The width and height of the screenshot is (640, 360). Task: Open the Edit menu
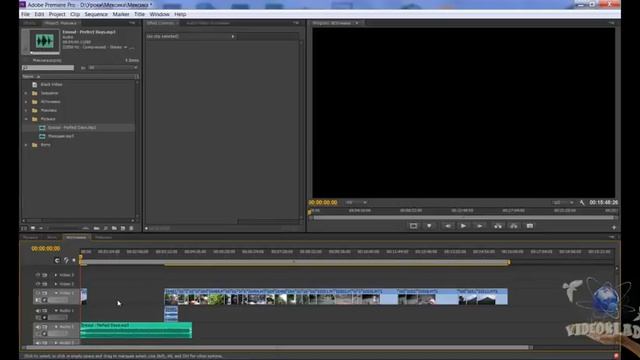coord(39,14)
